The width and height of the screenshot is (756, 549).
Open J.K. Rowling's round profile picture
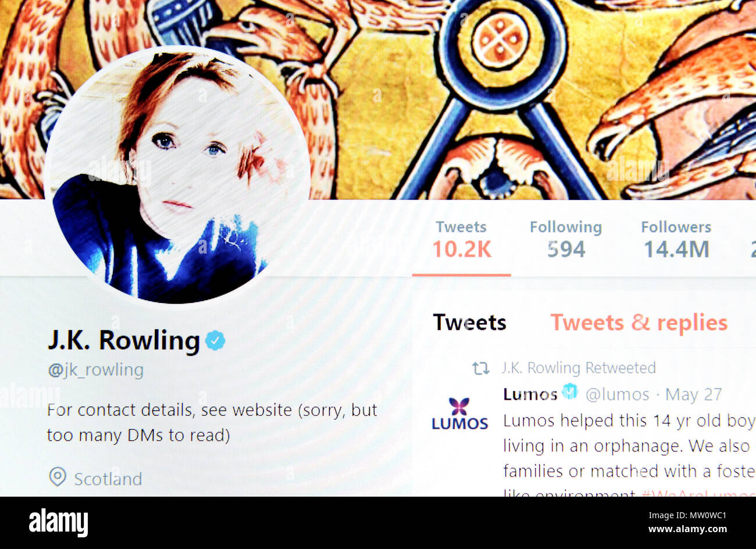[176, 174]
